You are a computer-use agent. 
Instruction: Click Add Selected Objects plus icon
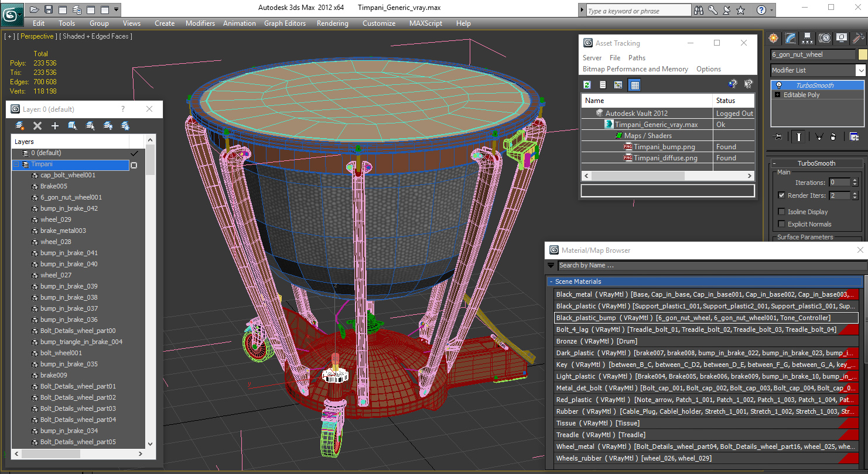(55, 126)
